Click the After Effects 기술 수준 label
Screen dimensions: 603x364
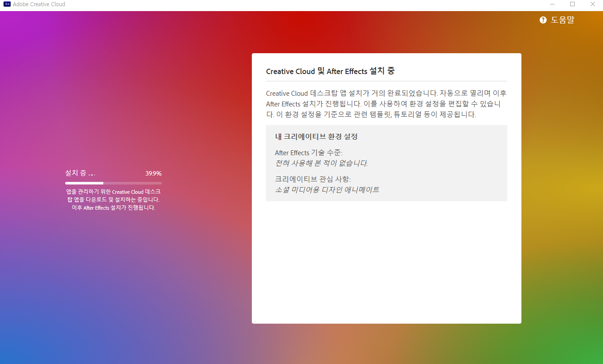tap(309, 153)
